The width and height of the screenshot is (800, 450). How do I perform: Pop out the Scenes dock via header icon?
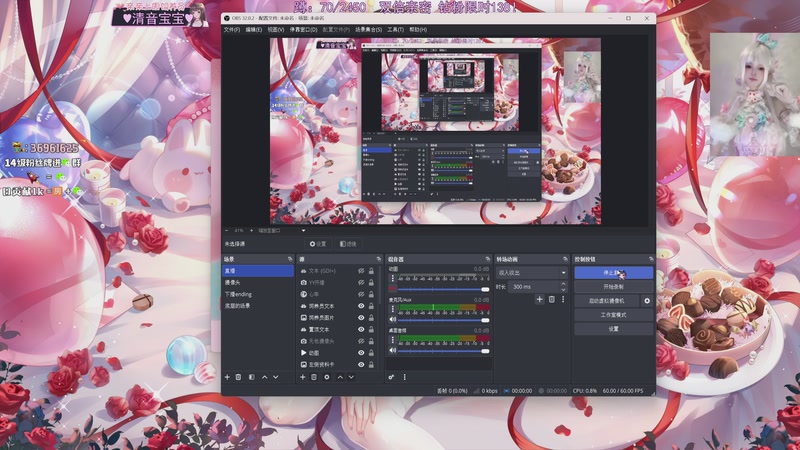[290, 259]
